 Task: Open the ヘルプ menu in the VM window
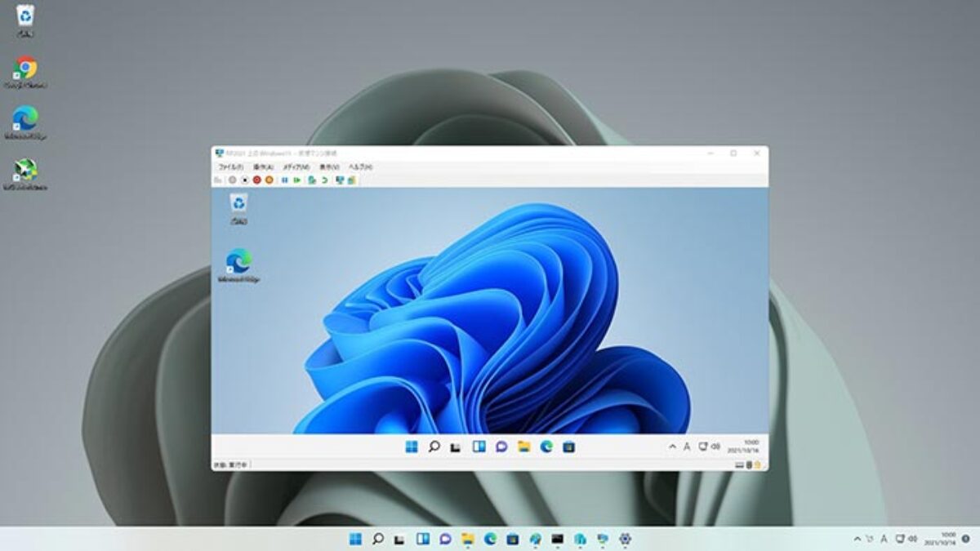(360, 167)
